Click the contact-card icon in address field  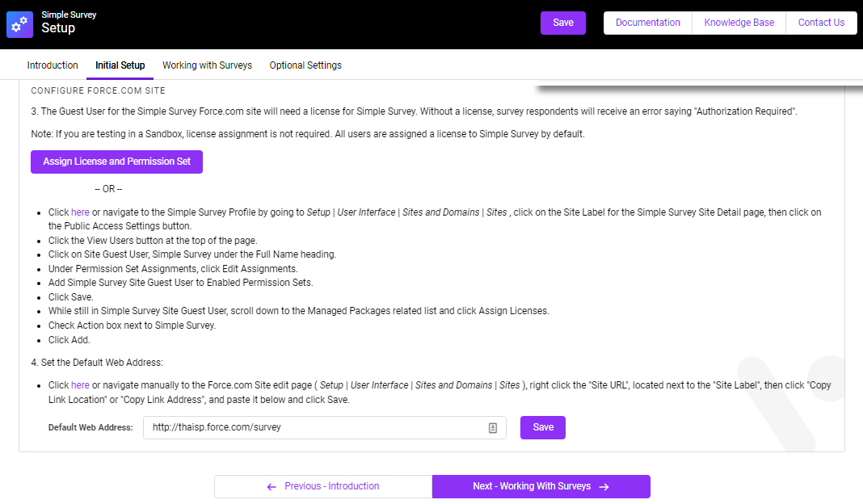[x=493, y=428]
